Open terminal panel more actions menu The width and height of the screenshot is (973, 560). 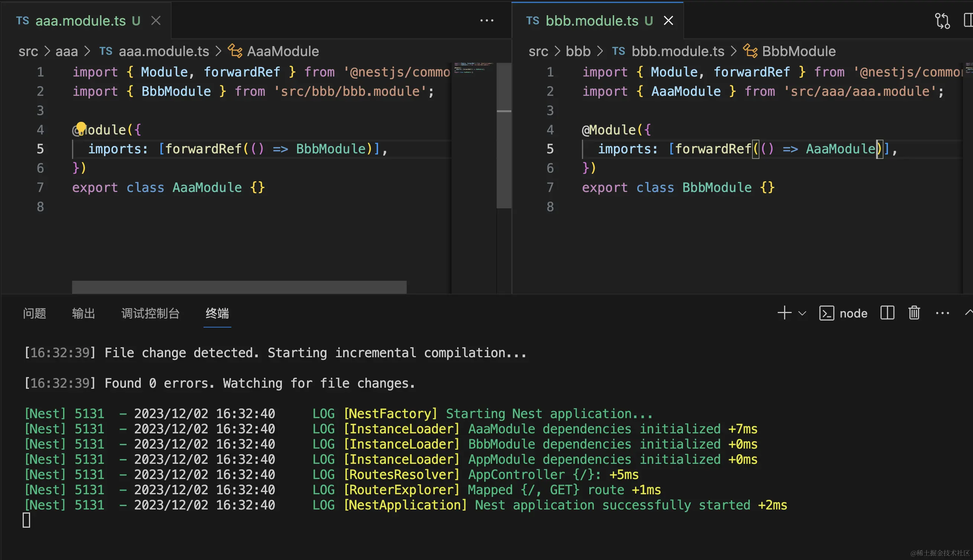(942, 313)
